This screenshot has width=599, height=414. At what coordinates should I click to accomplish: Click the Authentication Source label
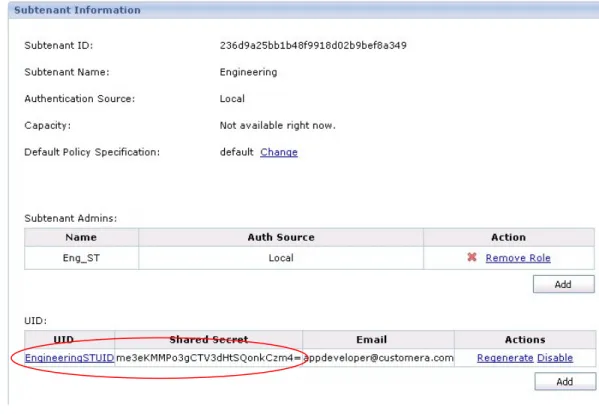79,99
